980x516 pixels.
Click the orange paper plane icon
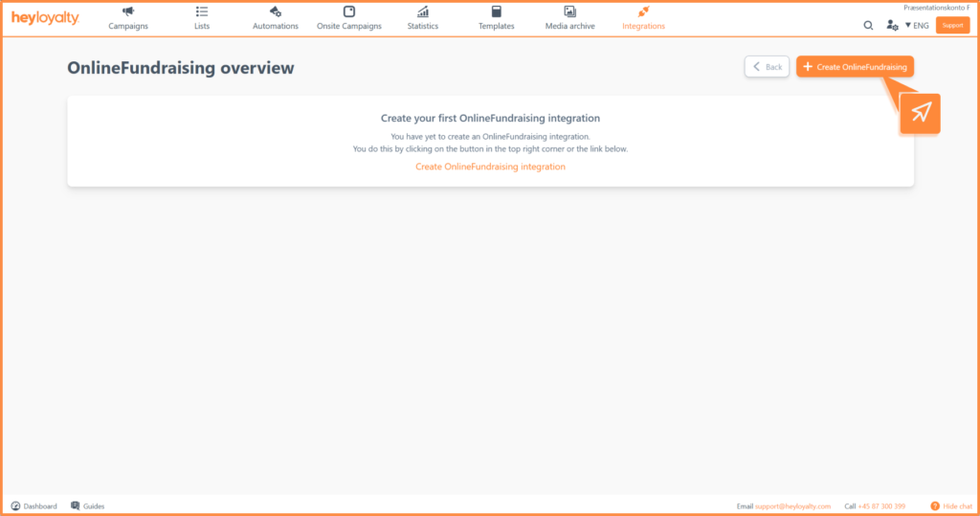920,113
